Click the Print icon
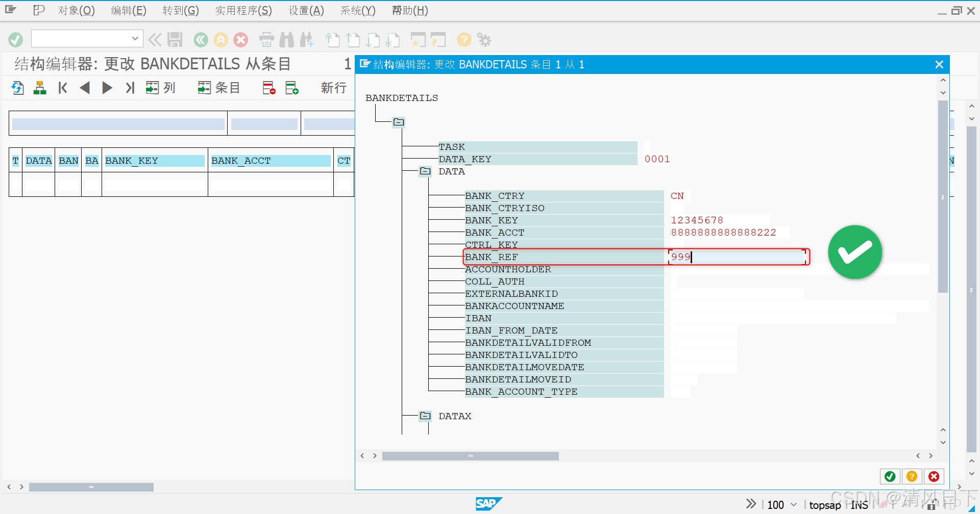The image size is (980, 514). coord(266,40)
